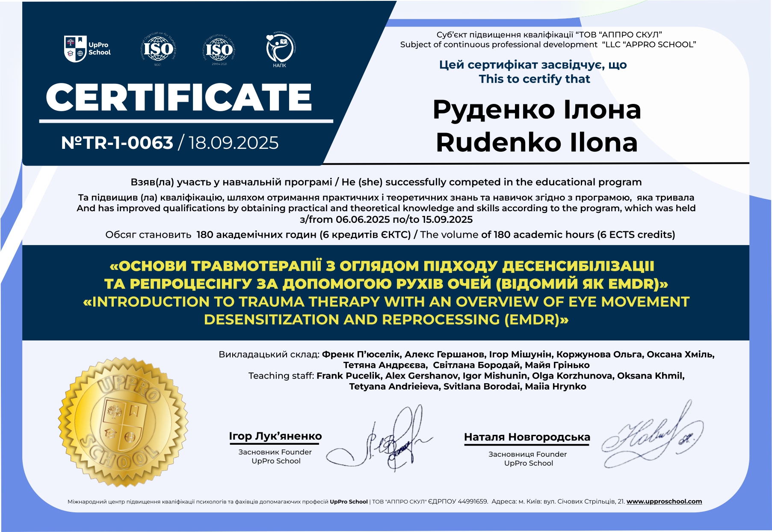Screen dimensions: 772x532
Task: Click the founder name Наталя Новгородська
Action: (x=527, y=437)
